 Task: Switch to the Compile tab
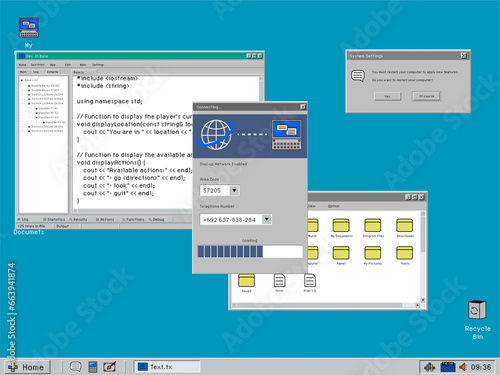coord(52,72)
